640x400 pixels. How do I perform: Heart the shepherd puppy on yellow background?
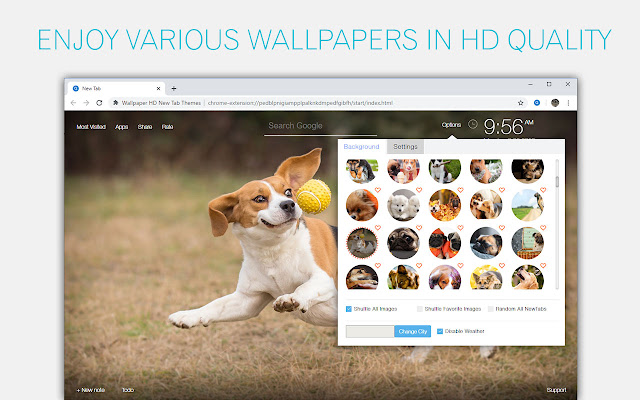click(x=502, y=266)
